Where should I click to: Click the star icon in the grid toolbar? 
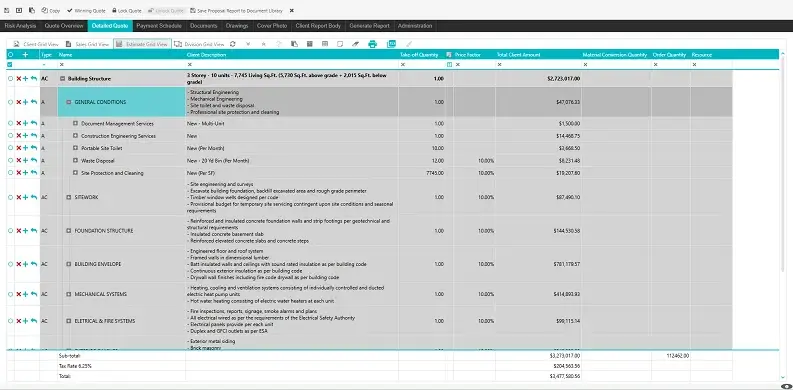(x=263, y=44)
